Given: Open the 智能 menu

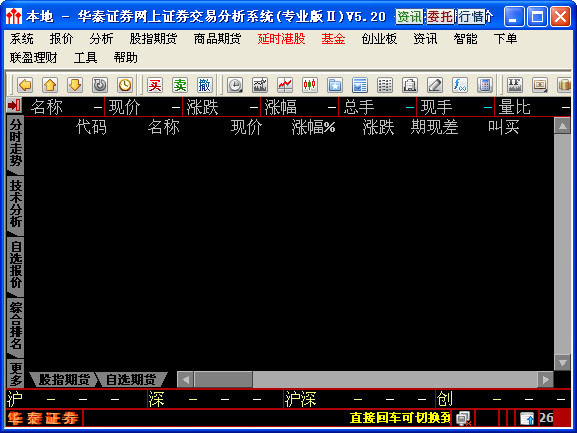Looking at the screenshot, I should 466,39.
